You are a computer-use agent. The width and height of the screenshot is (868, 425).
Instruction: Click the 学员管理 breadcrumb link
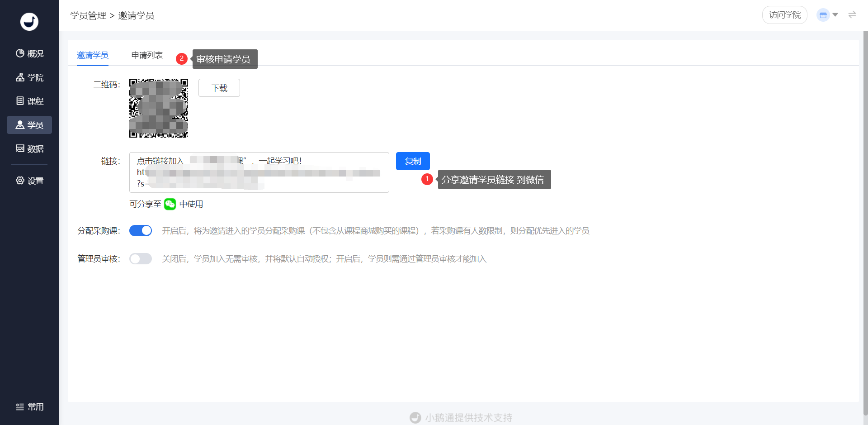pyautogui.click(x=88, y=15)
